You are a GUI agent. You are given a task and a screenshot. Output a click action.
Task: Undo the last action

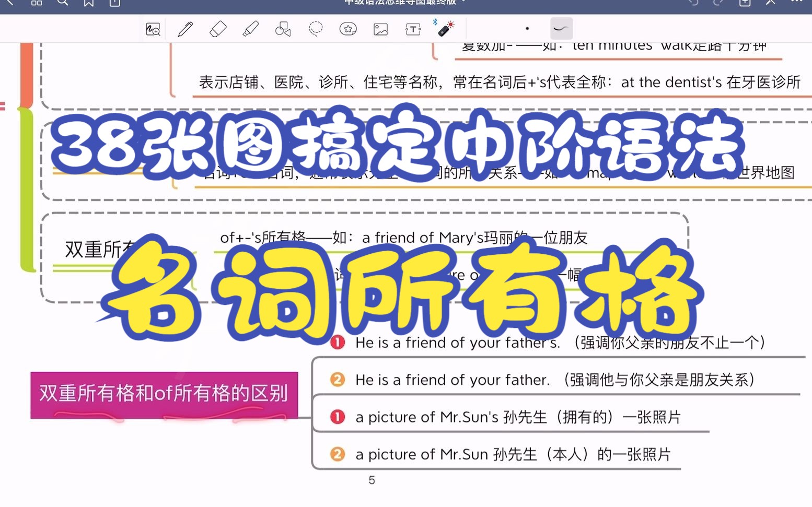(x=693, y=3)
